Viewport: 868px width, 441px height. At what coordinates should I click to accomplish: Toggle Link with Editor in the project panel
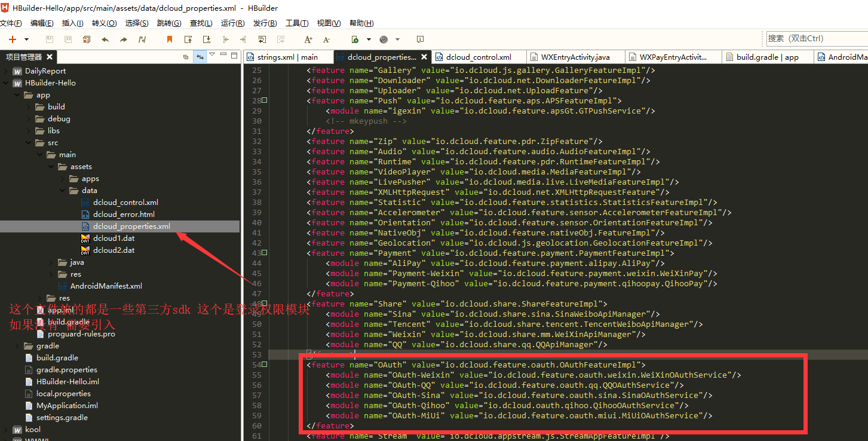tap(200, 57)
